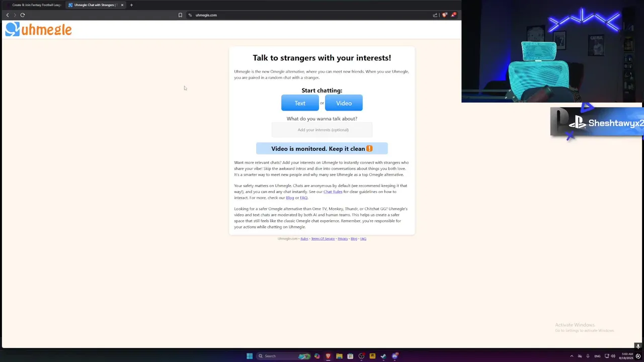Open Copilot from taskbar
The height and width of the screenshot is (362, 644).
tap(317, 356)
